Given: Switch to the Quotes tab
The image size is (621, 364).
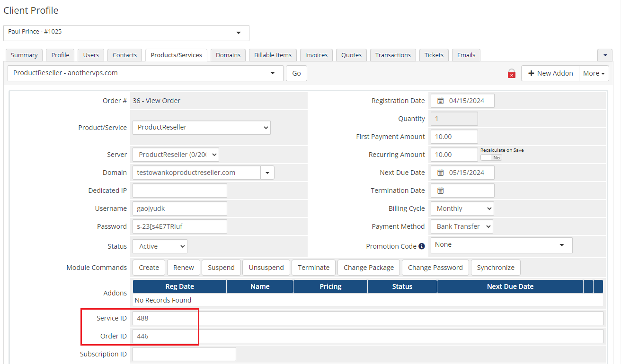Looking at the screenshot, I should point(352,55).
